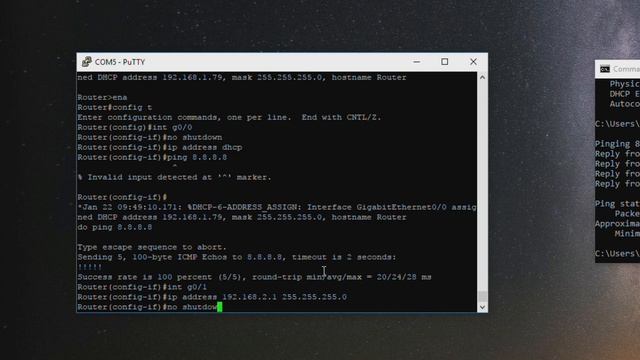Click the PuTTY scrollbar up arrow
Image resolution: width=640 pixels, height=360 pixels.
[x=482, y=77]
